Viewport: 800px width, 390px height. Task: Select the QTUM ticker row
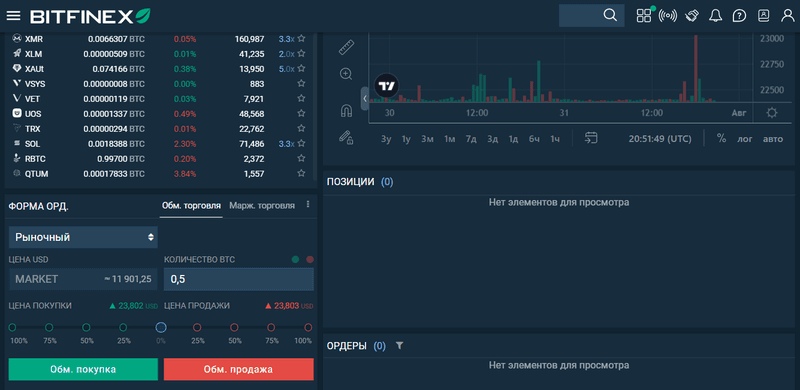pos(159,174)
